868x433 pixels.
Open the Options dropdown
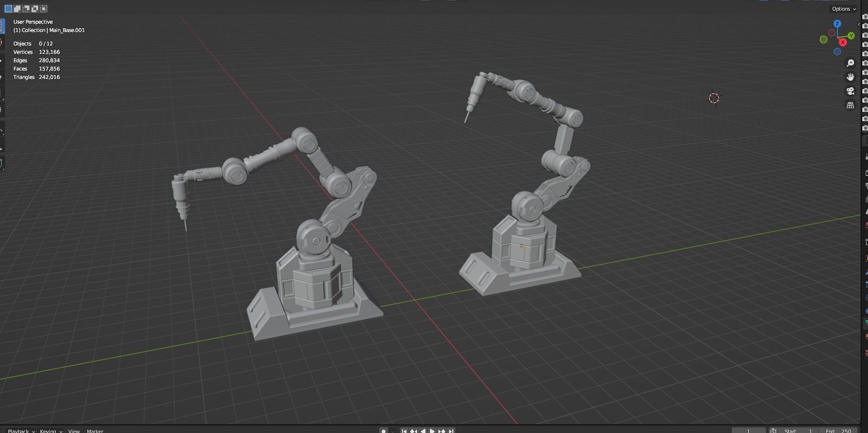coord(844,9)
